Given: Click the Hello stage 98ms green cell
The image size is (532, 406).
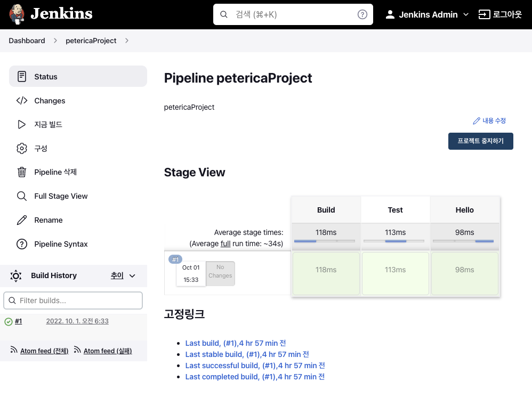Looking at the screenshot, I should [x=464, y=273].
